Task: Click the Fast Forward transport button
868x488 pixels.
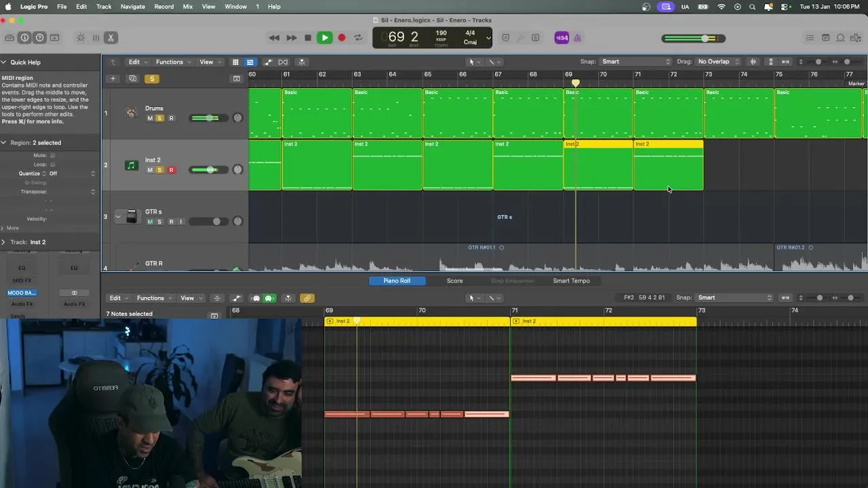Action: coord(291,38)
